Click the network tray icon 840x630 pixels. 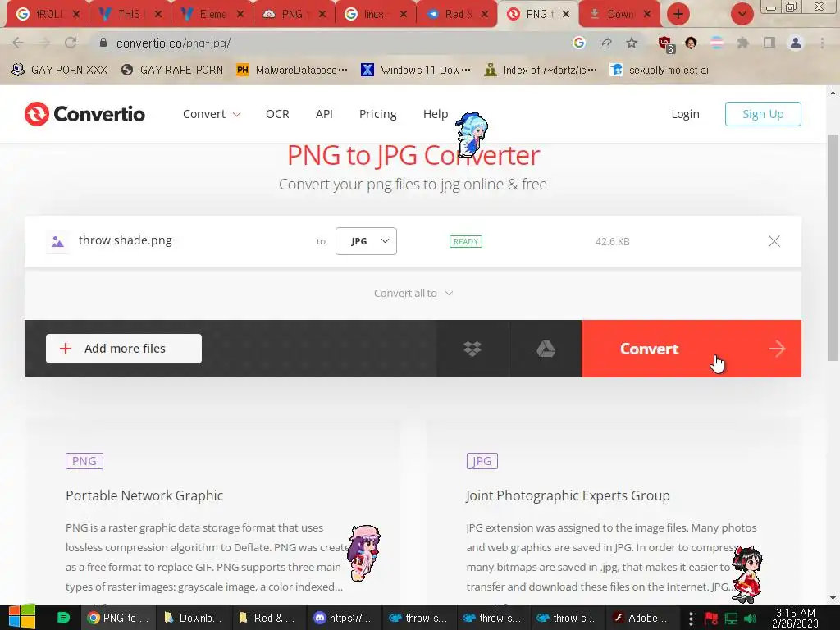click(x=731, y=619)
